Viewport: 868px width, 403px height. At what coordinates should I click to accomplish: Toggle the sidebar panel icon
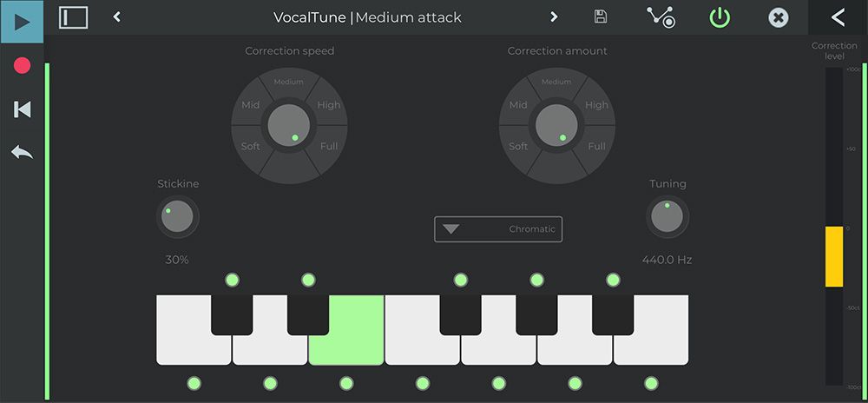click(73, 17)
